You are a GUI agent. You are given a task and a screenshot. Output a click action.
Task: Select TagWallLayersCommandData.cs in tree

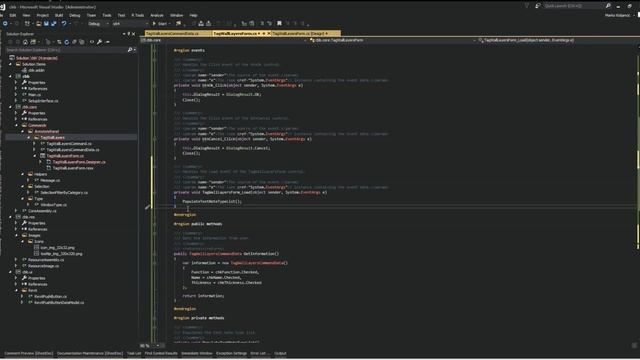[x=73, y=150]
